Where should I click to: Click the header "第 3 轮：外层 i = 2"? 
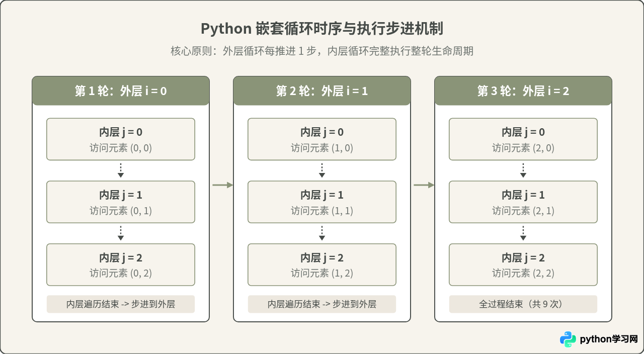(523, 91)
